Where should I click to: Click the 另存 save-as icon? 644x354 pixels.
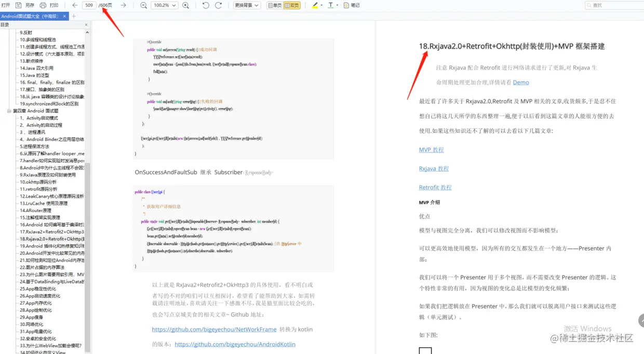coord(18,5)
